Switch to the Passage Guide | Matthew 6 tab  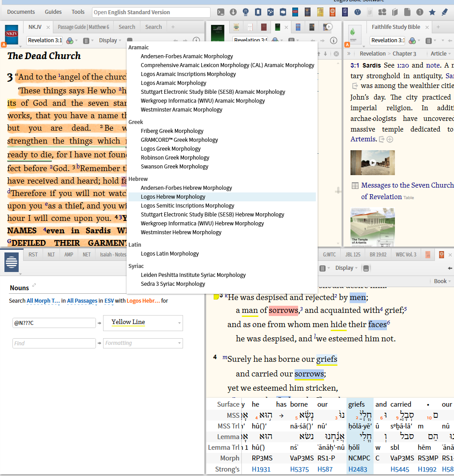[x=83, y=27]
